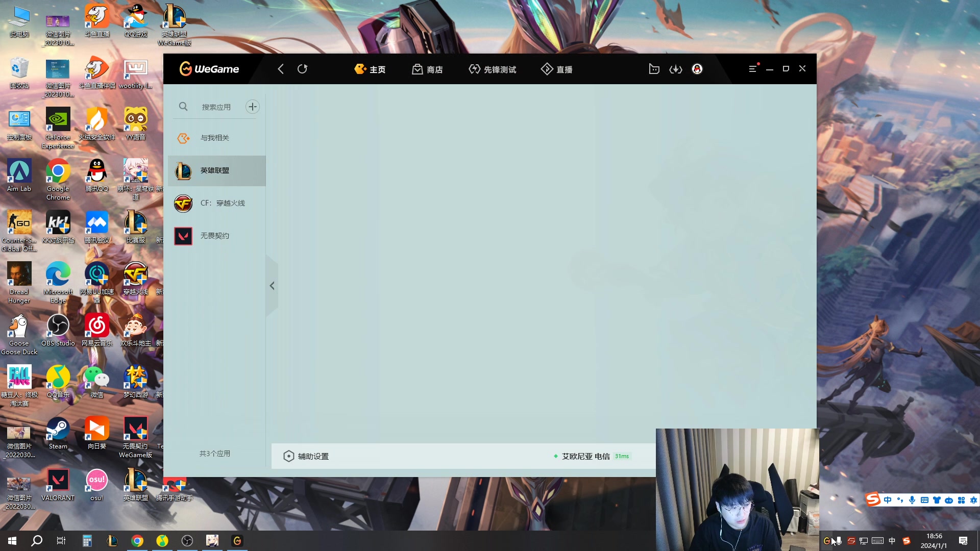Open the 网易云音乐 desktop icon
This screenshot has height=551, width=980.
click(97, 331)
